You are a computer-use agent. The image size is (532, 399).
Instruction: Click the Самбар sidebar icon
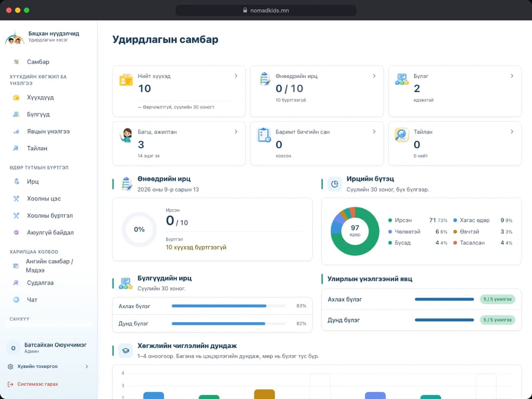[x=16, y=62]
